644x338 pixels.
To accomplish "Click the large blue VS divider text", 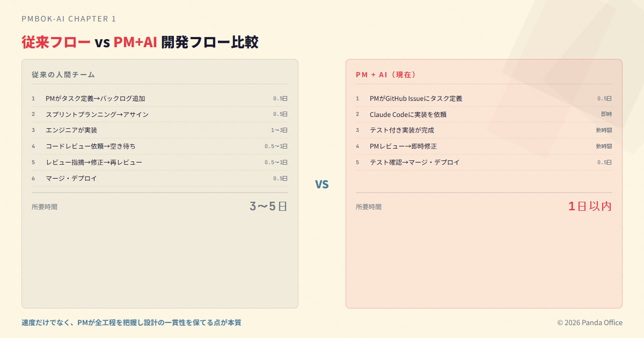I will click(x=321, y=185).
